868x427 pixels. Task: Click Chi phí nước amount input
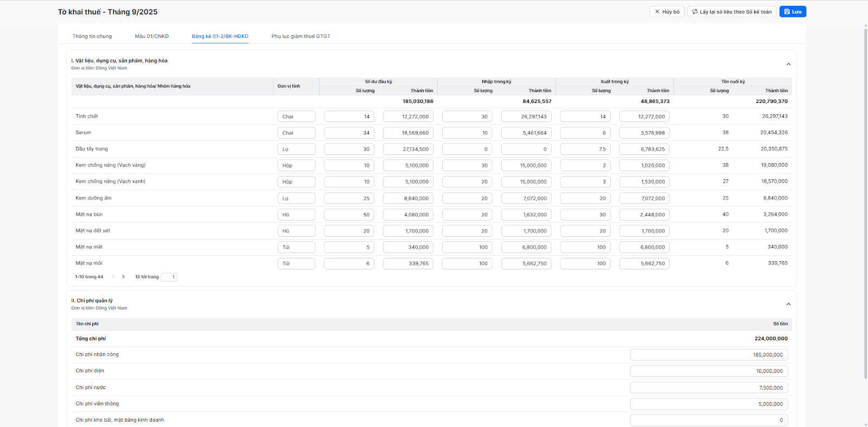click(709, 388)
